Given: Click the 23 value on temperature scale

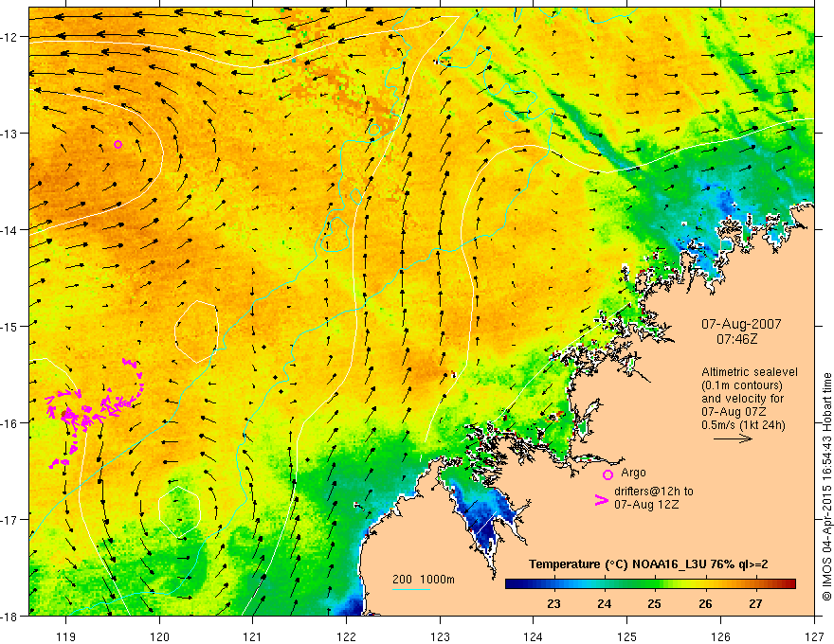Looking at the screenshot, I should pos(553,603).
